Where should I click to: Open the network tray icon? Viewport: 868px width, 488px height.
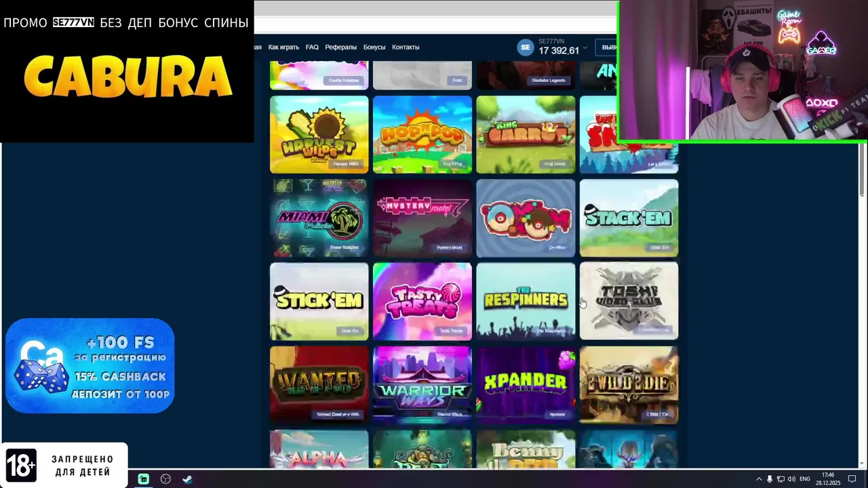tap(781, 479)
